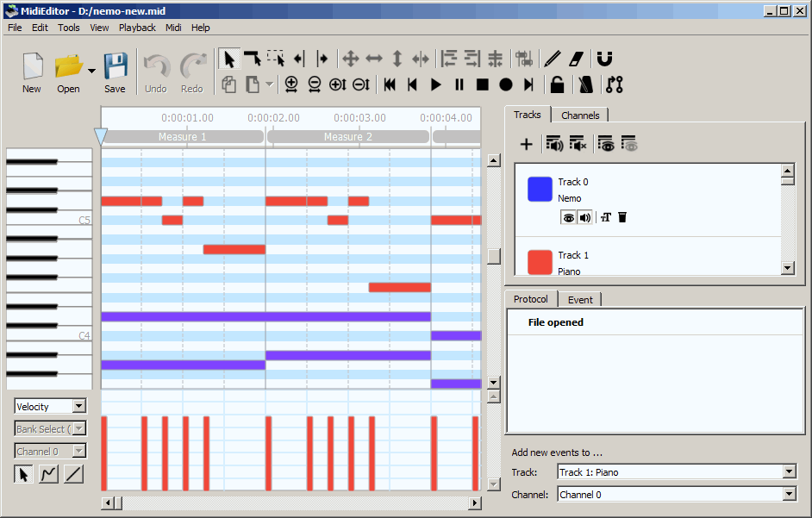812x518 pixels.
Task: Skip forward one measure
Action: (528, 84)
